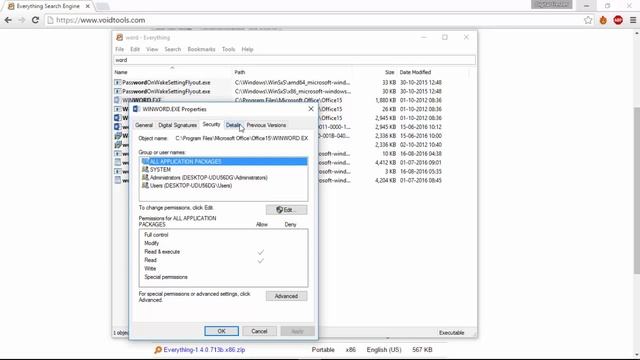Screen dimensions: 640x360
Task: Open Edit menu in Everything window
Action: coord(135,49)
